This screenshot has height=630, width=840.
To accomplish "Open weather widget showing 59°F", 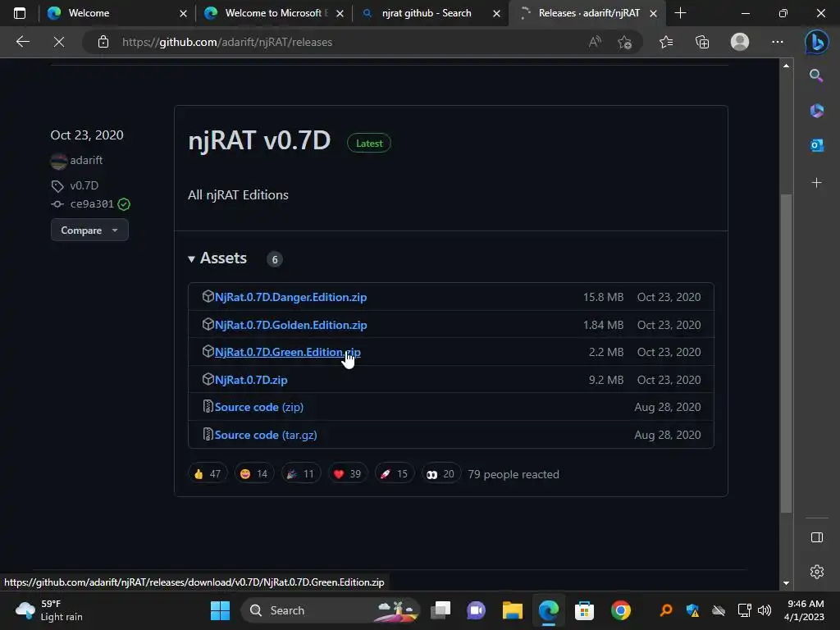I will (x=49, y=610).
